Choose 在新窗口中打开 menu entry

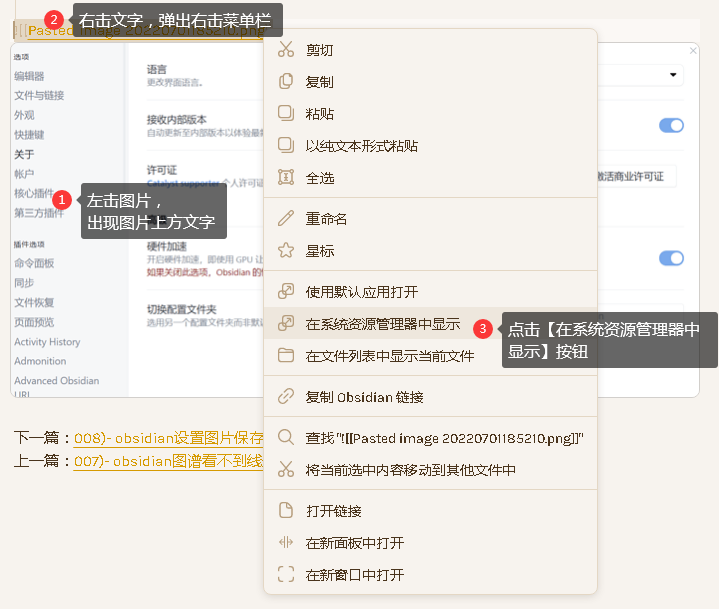430,575
